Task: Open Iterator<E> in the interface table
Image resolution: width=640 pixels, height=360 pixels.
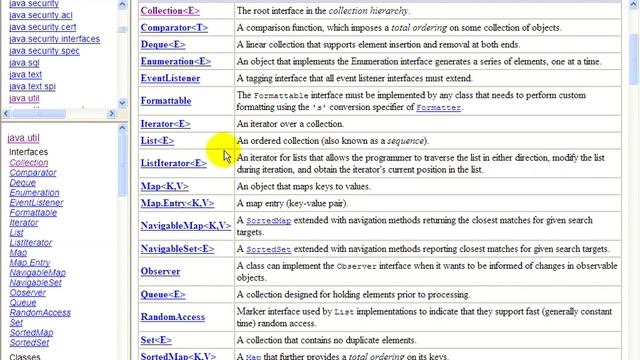Action: [165, 124]
